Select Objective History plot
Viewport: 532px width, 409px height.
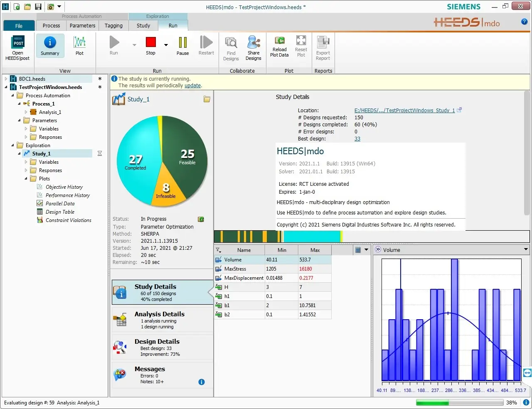tap(64, 187)
